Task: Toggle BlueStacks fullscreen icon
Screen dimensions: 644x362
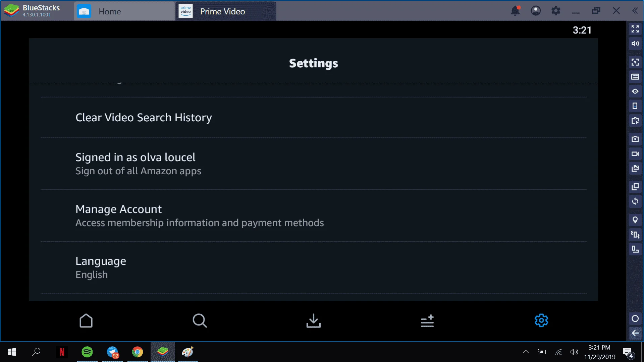Action: point(635,29)
